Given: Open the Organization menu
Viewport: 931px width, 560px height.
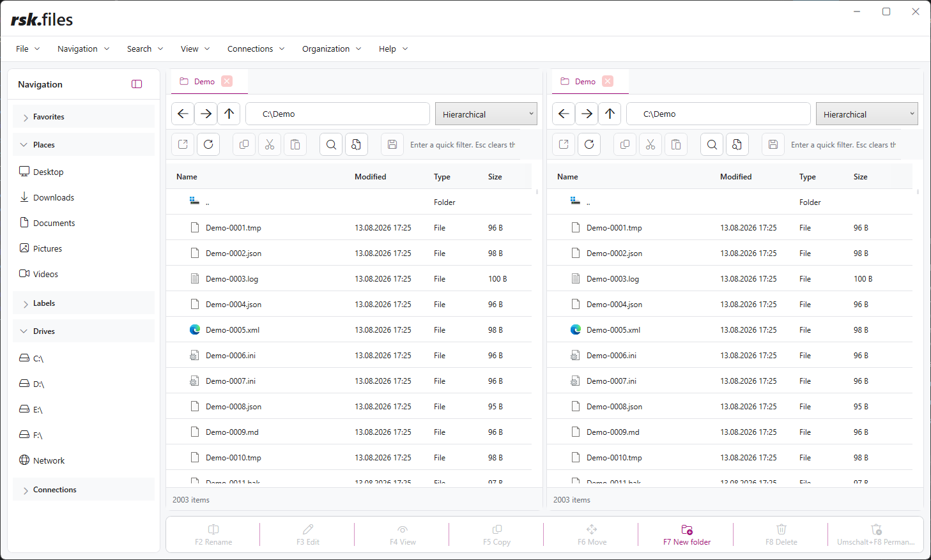Looking at the screenshot, I should [332, 49].
